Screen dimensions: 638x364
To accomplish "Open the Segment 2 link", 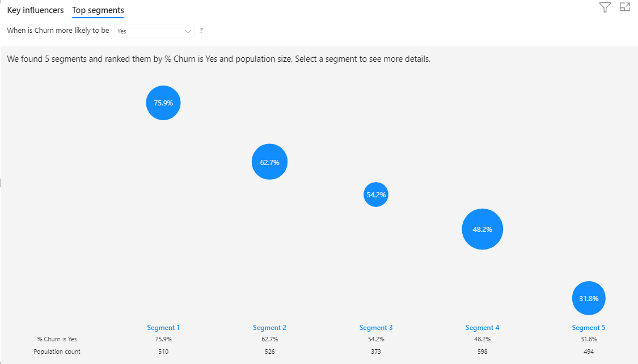I will pyautogui.click(x=269, y=328).
